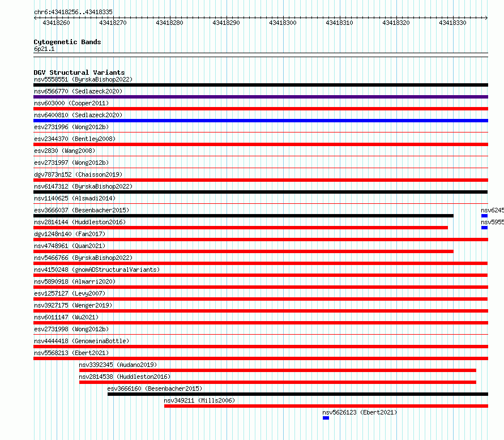Open nsv2814144 (Huddleston2016) label
This screenshot has width=504, height=440.
[x=80, y=222]
